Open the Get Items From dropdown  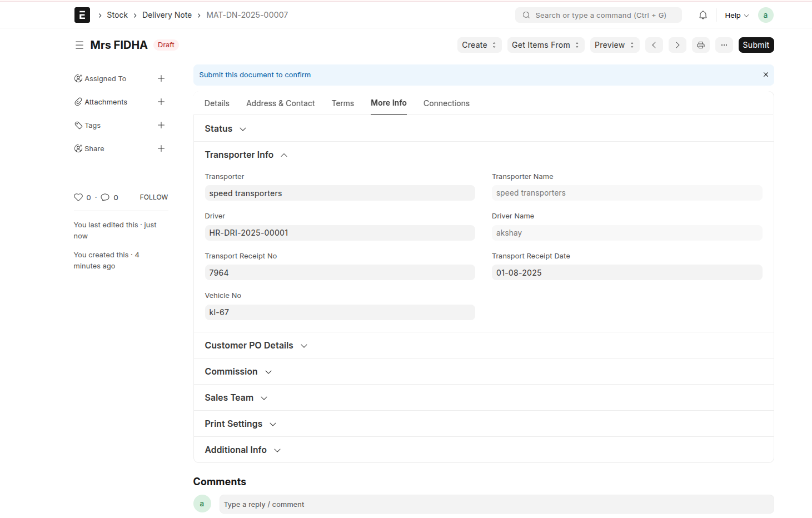[545, 45]
